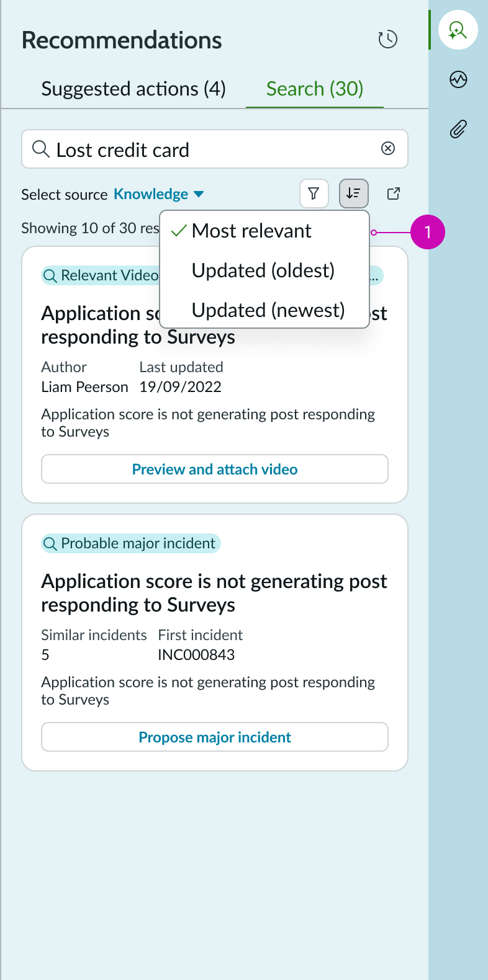Open attachments via the paperclip icon

(458, 129)
